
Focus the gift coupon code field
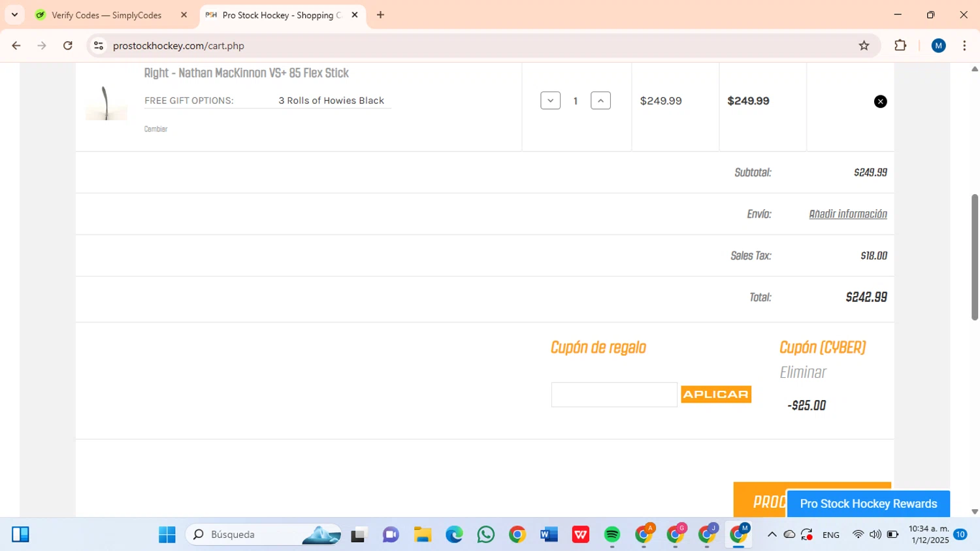(614, 395)
